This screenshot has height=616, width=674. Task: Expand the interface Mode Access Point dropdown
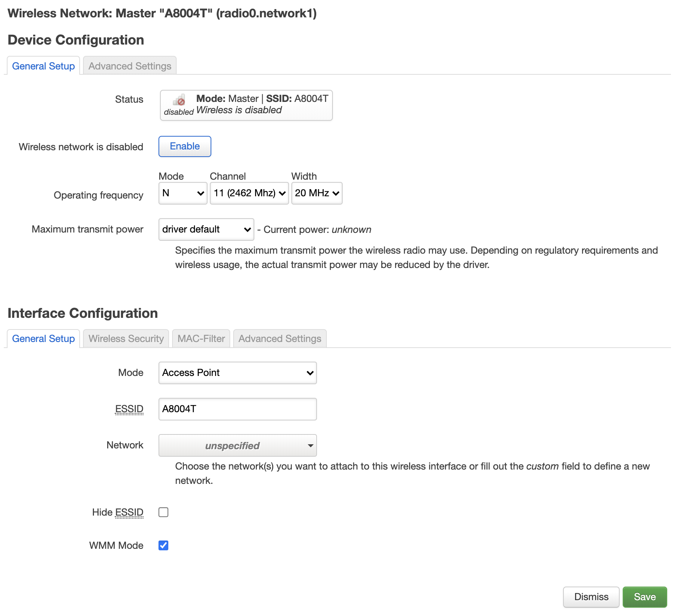point(238,373)
